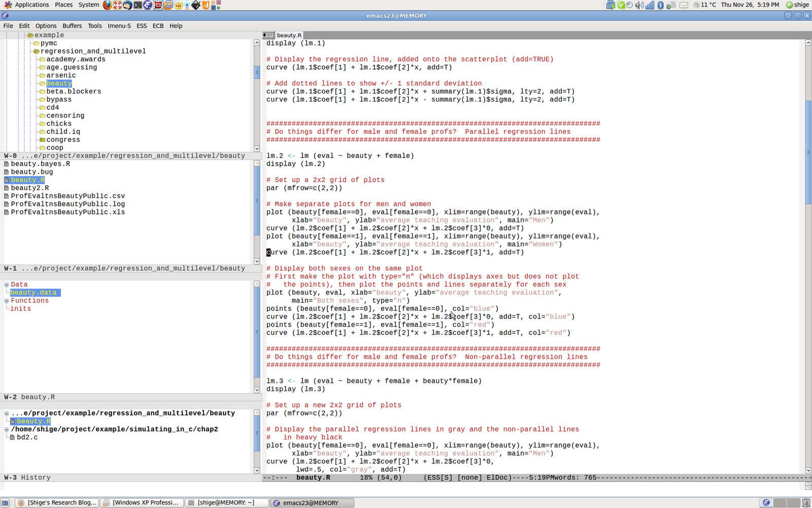Select beauty.bayes.R in the sources list

click(41, 164)
